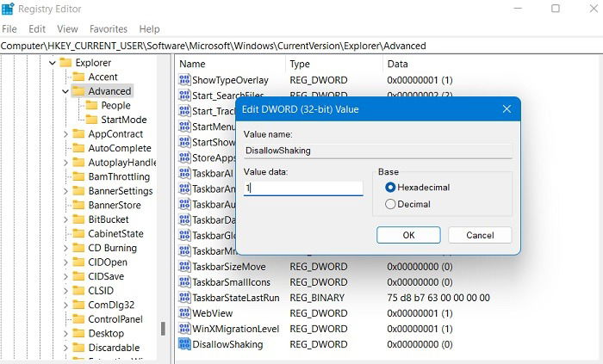
Task: Click the TaskbarSizeMove value icon
Action: [184, 266]
